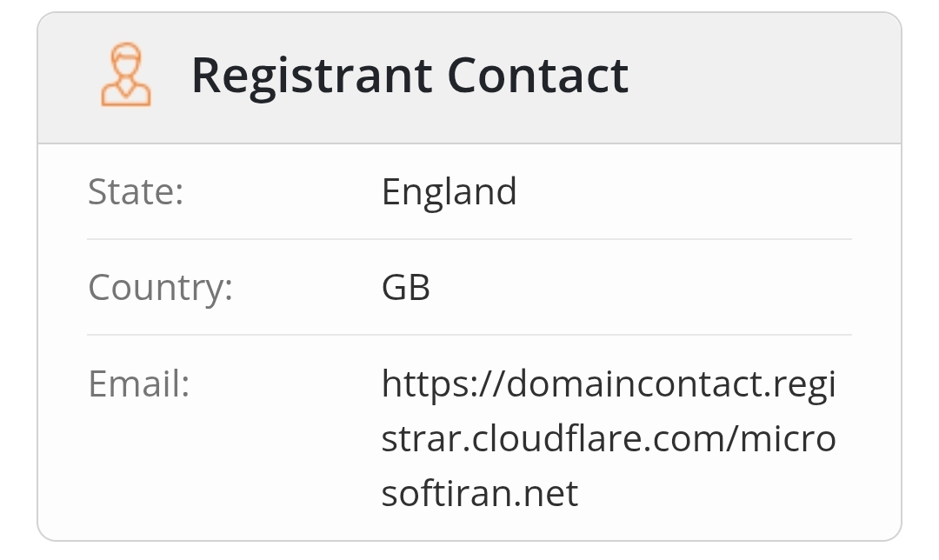Click the word "Contact" in the title

click(x=537, y=76)
